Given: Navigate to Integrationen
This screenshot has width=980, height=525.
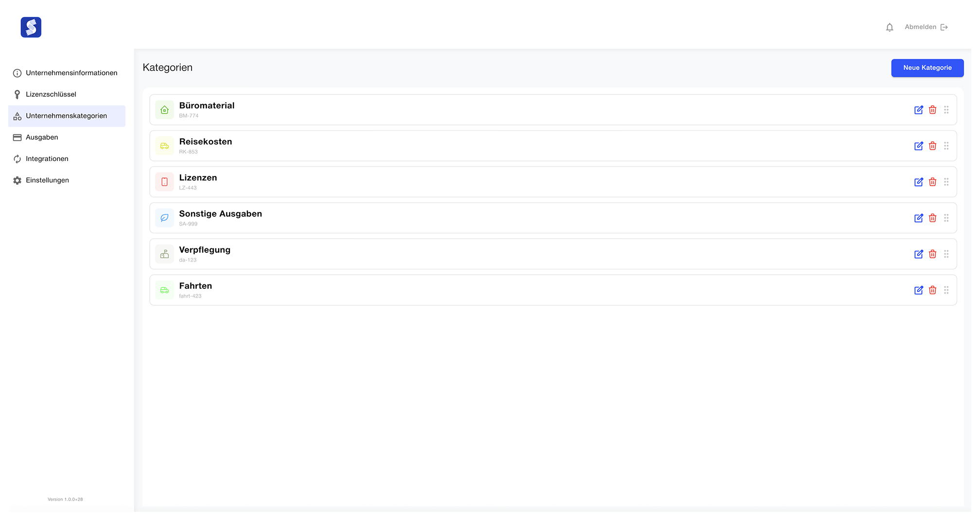Looking at the screenshot, I should point(47,159).
